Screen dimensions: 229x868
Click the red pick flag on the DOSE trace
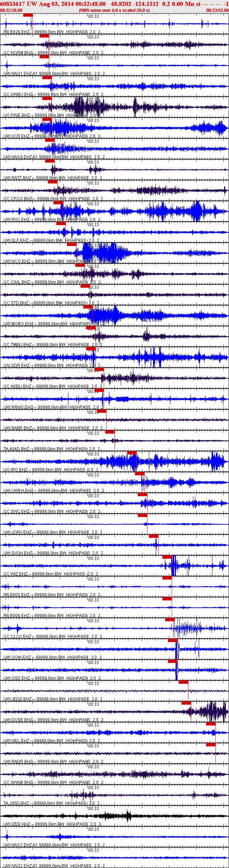point(186,703)
